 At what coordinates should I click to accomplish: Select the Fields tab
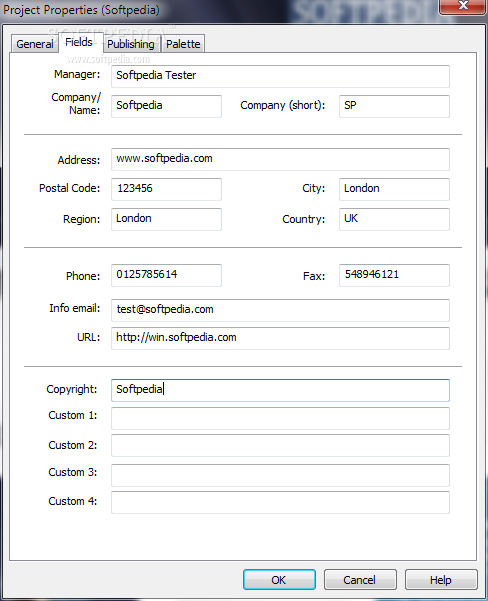(79, 42)
